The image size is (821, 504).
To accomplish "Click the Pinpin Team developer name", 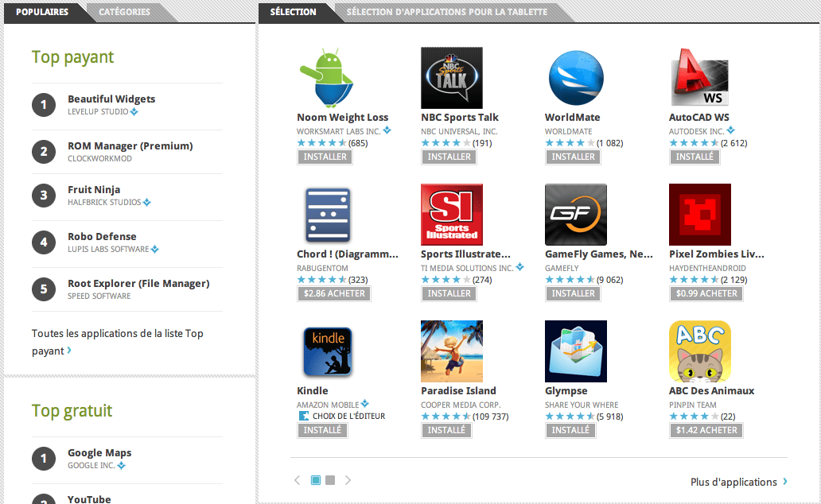I will 693,405.
